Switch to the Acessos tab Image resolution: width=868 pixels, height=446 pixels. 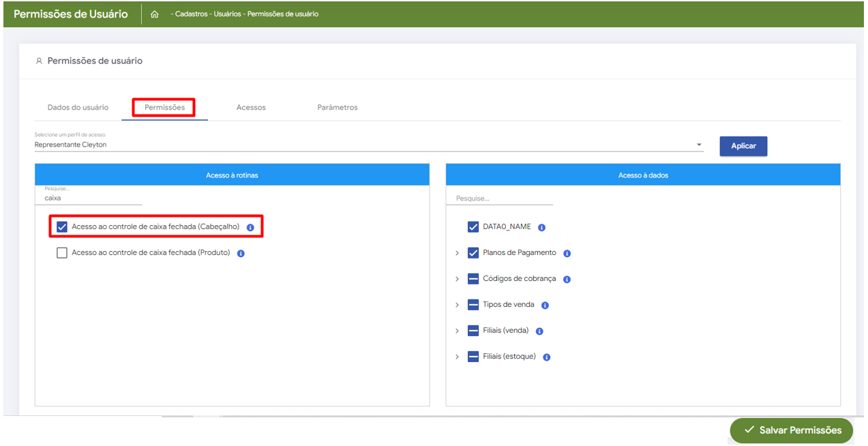pyautogui.click(x=251, y=108)
